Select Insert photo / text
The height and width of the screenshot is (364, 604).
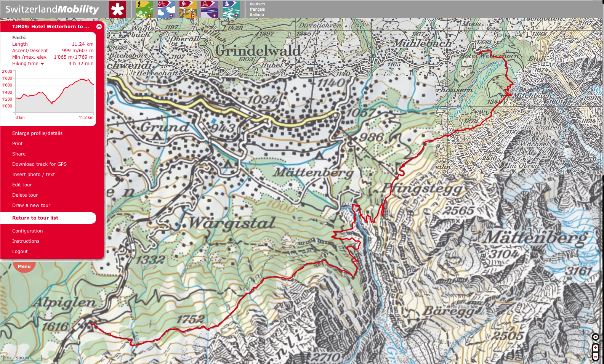pyautogui.click(x=34, y=175)
